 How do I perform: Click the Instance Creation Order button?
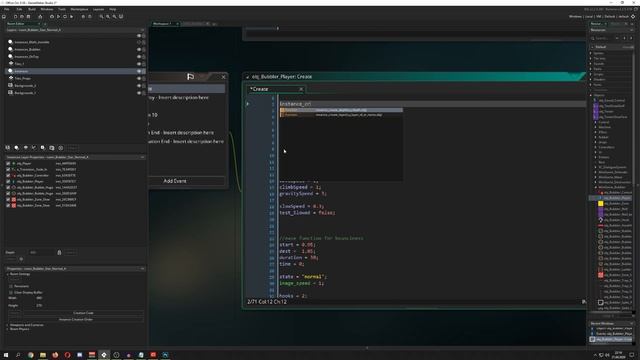coord(76,320)
